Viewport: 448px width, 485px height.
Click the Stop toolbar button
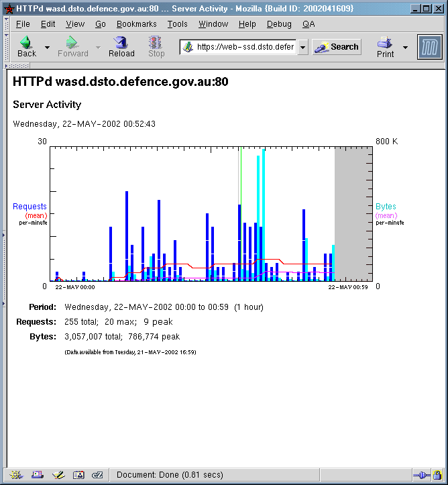156,47
